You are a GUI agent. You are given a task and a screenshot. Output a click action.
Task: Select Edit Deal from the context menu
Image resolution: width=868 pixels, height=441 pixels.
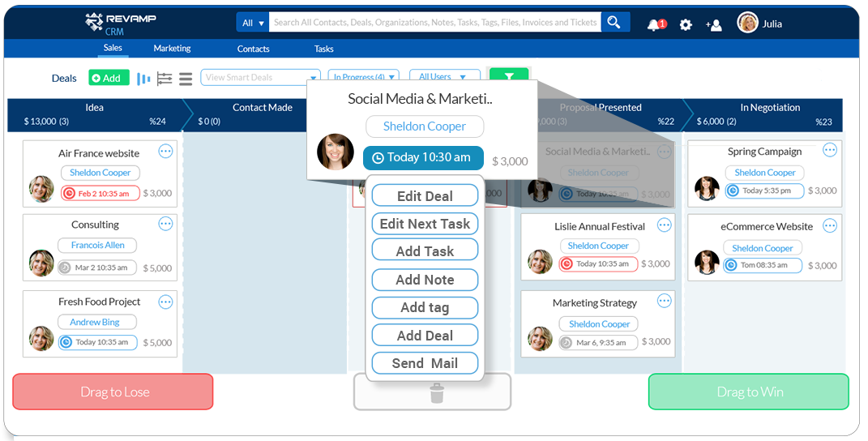(425, 195)
